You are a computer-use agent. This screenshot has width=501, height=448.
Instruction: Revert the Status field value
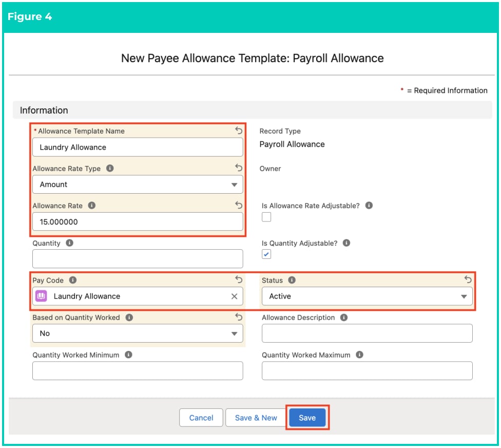(x=468, y=279)
